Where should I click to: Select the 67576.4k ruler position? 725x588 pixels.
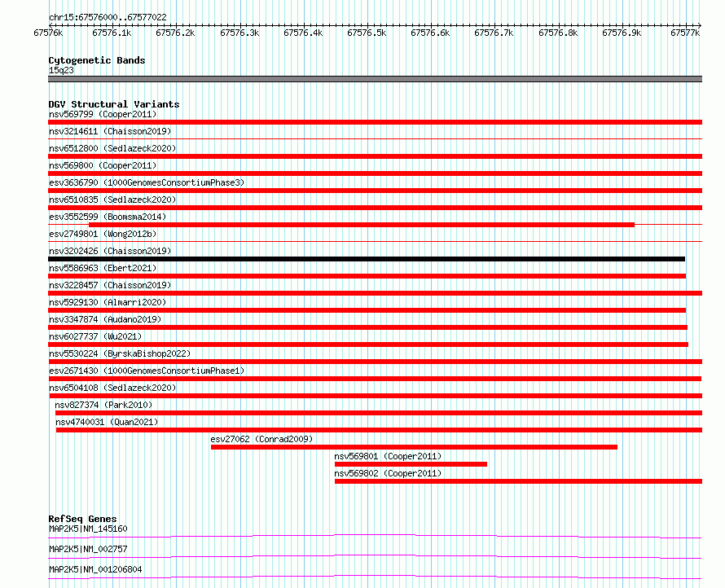tap(303, 33)
